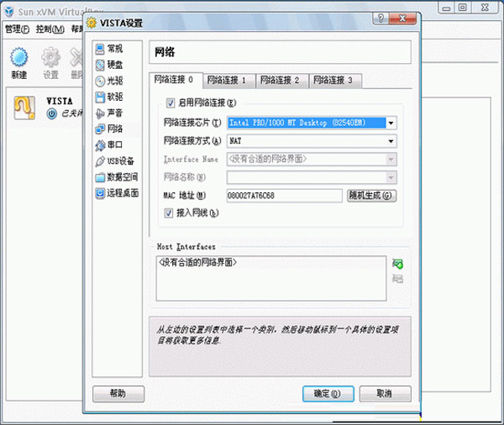Click the remove host interface icon
504x425 pixels.
click(397, 279)
